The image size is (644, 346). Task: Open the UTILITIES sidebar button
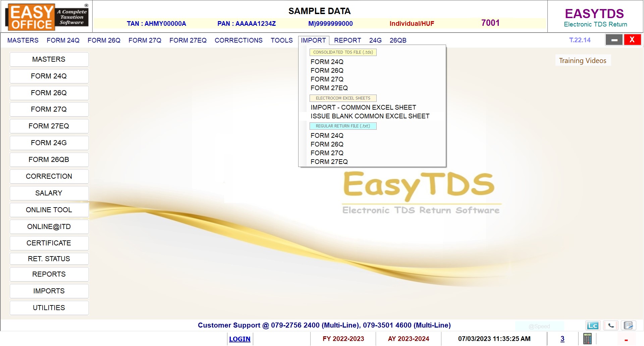click(x=49, y=308)
